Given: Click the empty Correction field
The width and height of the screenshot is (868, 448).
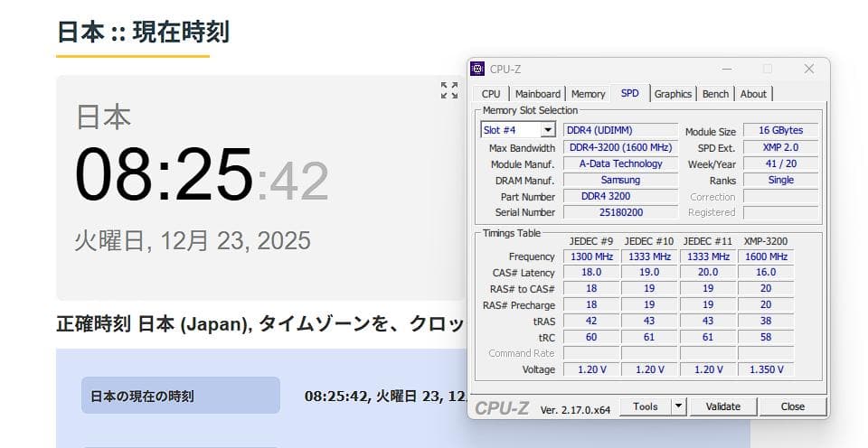Looking at the screenshot, I should click(x=780, y=196).
